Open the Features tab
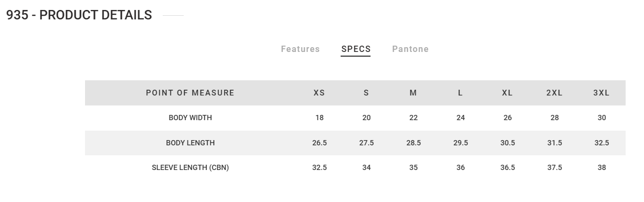This screenshot has height=202, width=644. (300, 49)
